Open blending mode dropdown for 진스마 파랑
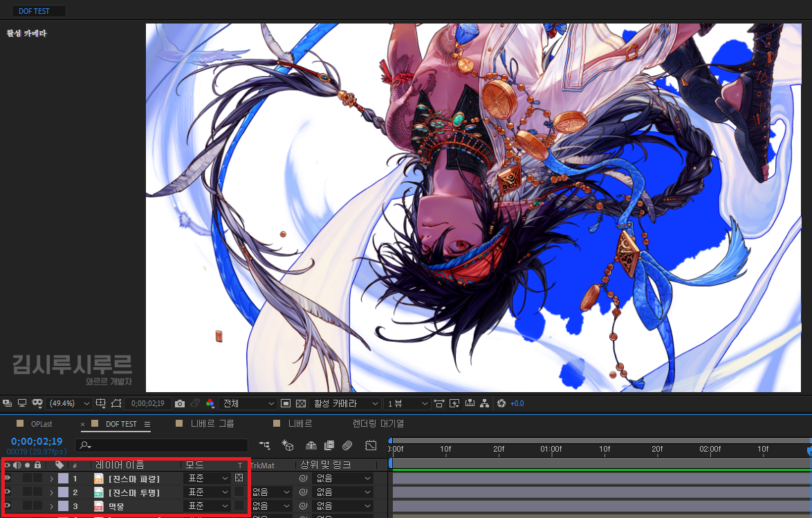 pyautogui.click(x=207, y=478)
